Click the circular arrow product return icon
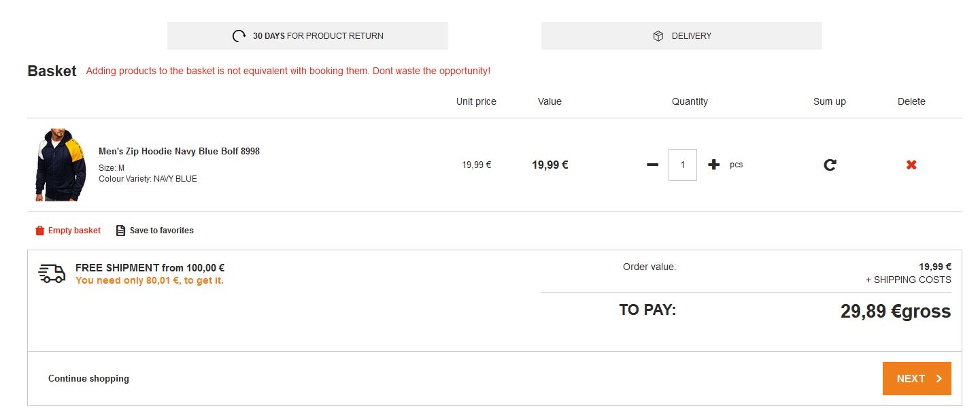The height and width of the screenshot is (419, 980). 239,36
